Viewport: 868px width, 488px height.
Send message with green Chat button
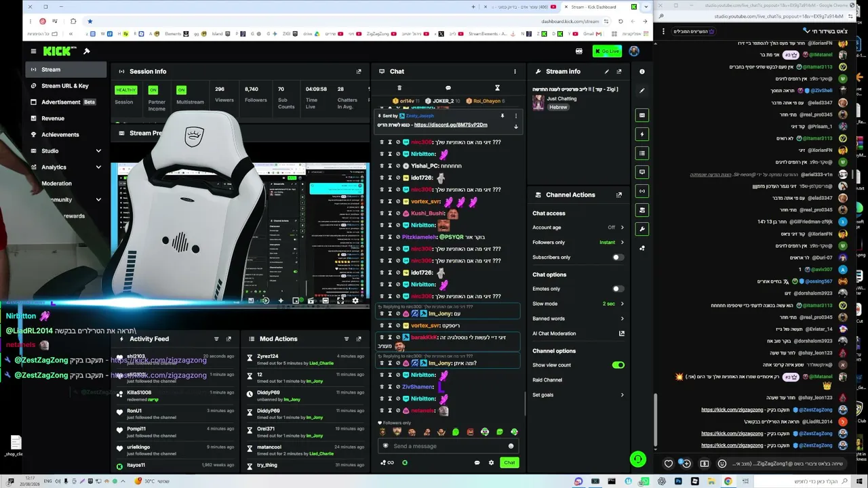[509, 463]
